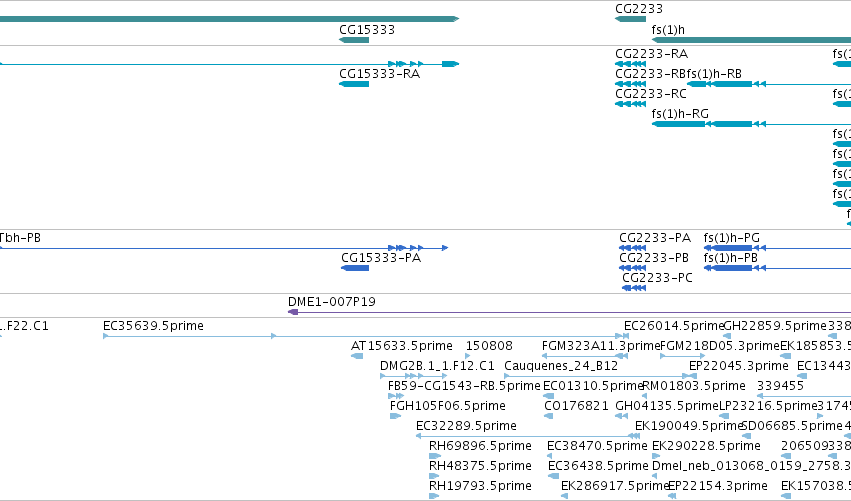Screen dimensions: 851x501
Task: Click FGH105F06.5prime EST label
Action: coord(448,406)
